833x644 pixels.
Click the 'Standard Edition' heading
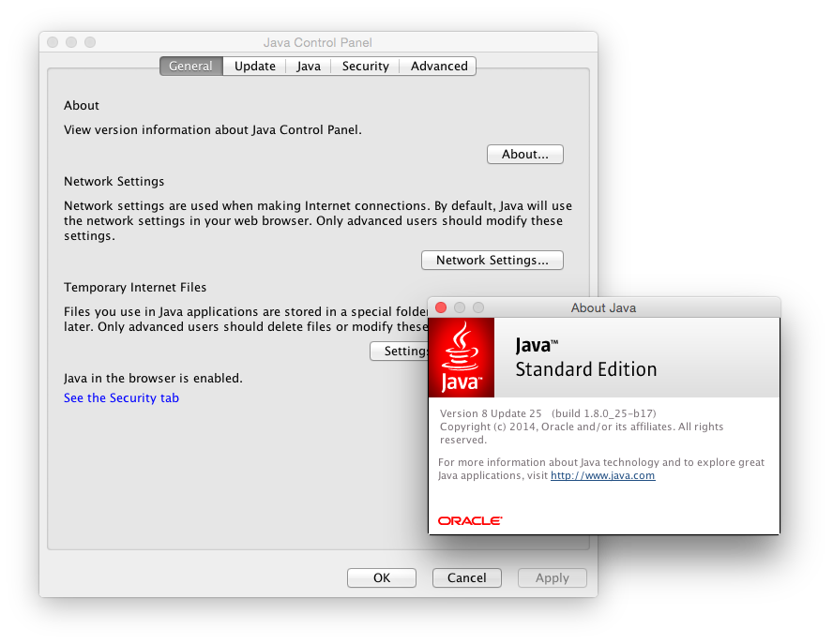click(586, 369)
